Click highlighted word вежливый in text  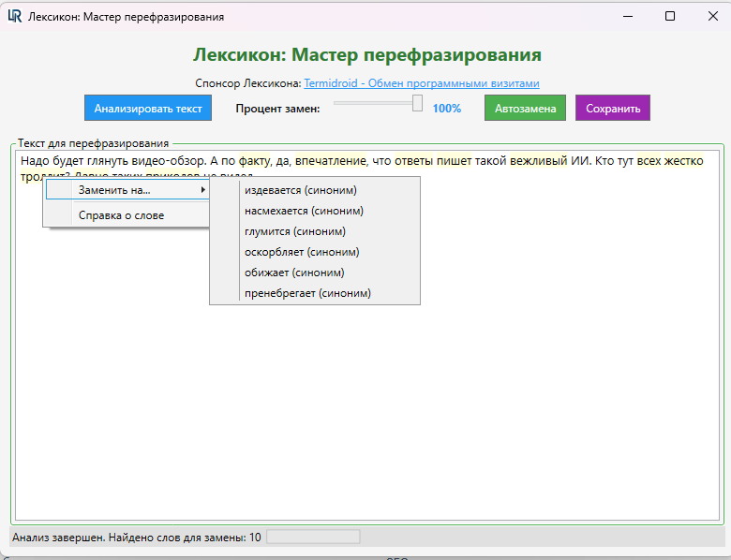[x=539, y=160]
